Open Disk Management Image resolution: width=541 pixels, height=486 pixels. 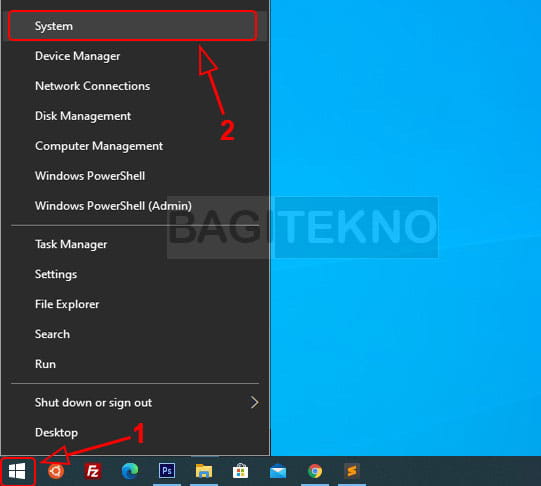click(135, 116)
